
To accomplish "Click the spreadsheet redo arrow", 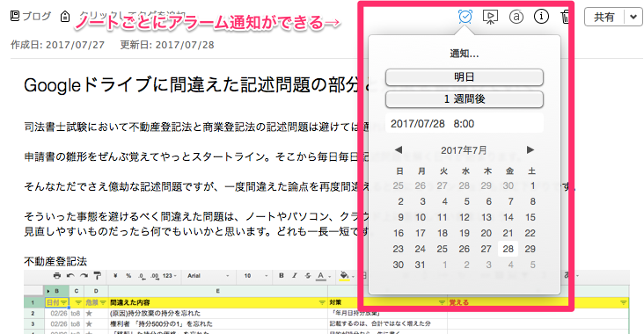I will point(84,276).
